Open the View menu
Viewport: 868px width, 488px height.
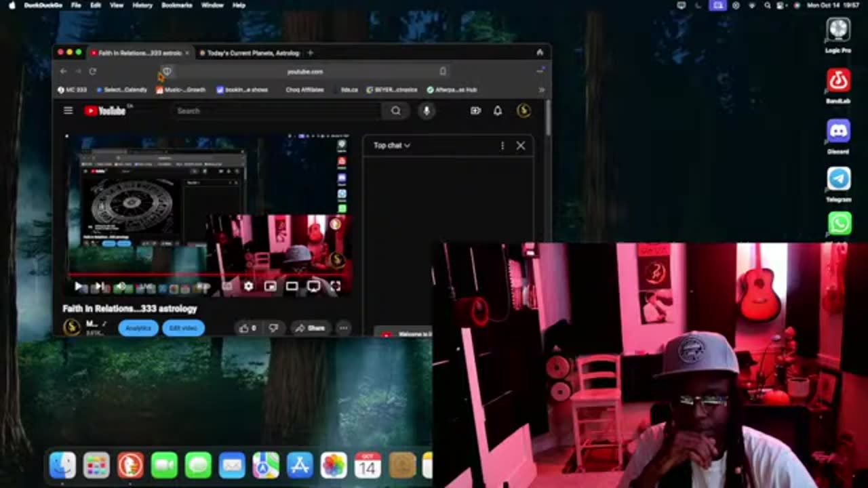point(117,5)
